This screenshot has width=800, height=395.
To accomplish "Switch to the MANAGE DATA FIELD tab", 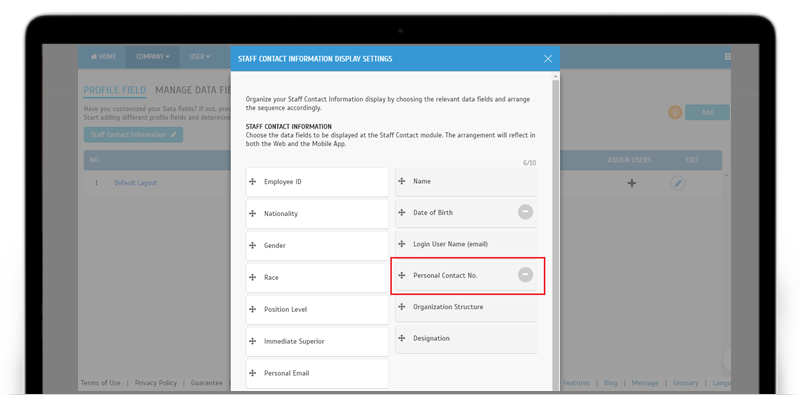I will pyautogui.click(x=193, y=90).
